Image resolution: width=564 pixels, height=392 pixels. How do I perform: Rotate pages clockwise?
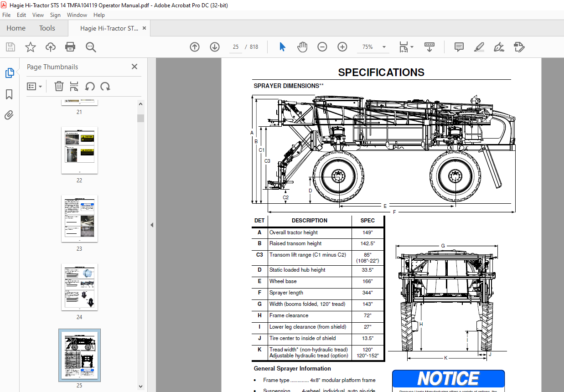click(x=105, y=86)
